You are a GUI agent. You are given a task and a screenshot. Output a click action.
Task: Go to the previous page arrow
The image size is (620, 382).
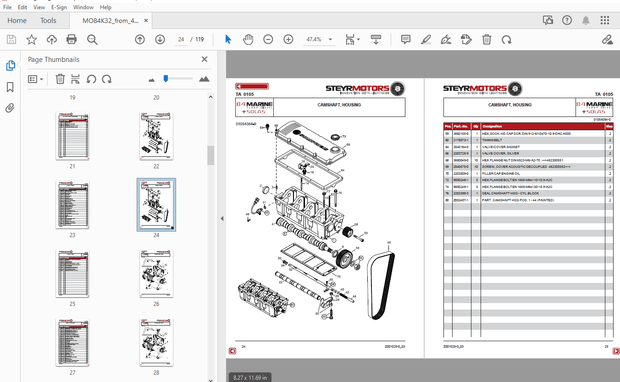[x=140, y=40]
